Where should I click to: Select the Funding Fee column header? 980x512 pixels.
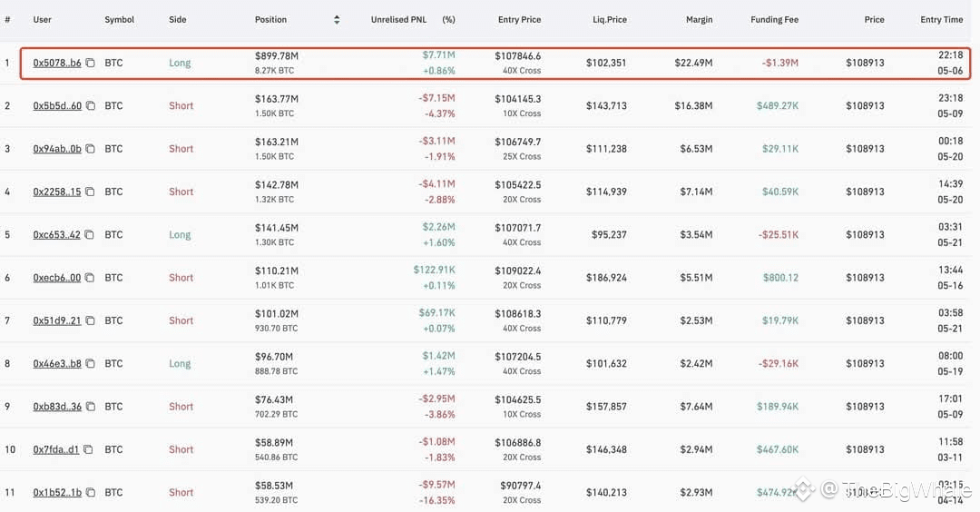click(774, 20)
